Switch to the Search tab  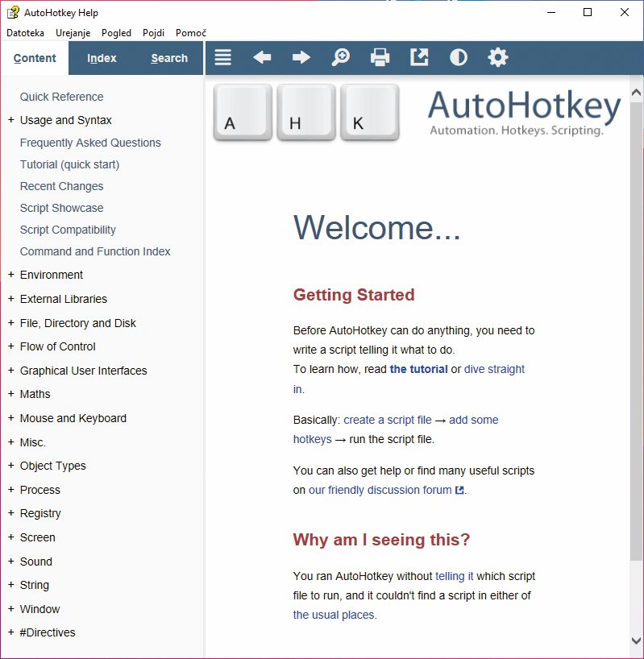pyautogui.click(x=169, y=58)
